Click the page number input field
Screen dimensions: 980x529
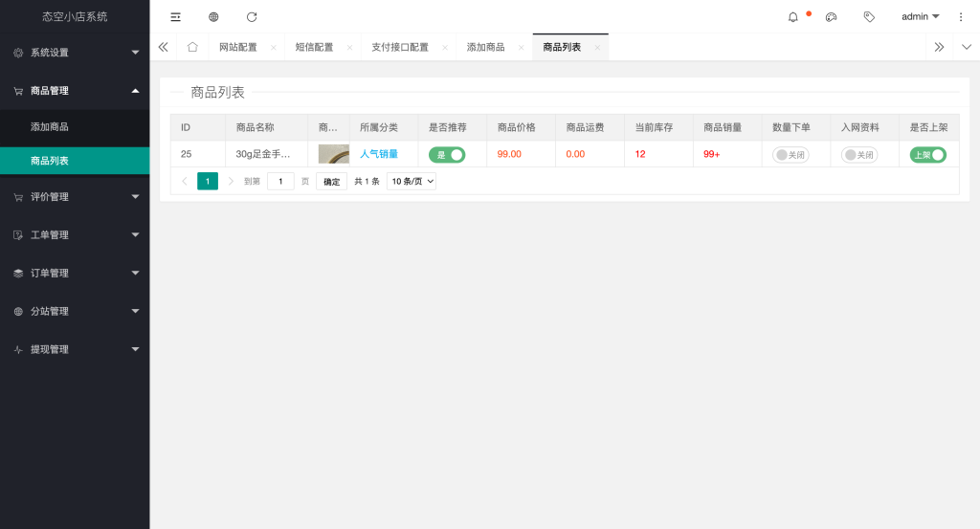pos(280,181)
